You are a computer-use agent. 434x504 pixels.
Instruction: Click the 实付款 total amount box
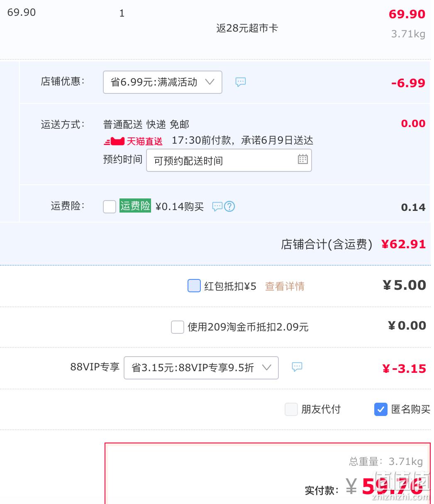click(268, 473)
